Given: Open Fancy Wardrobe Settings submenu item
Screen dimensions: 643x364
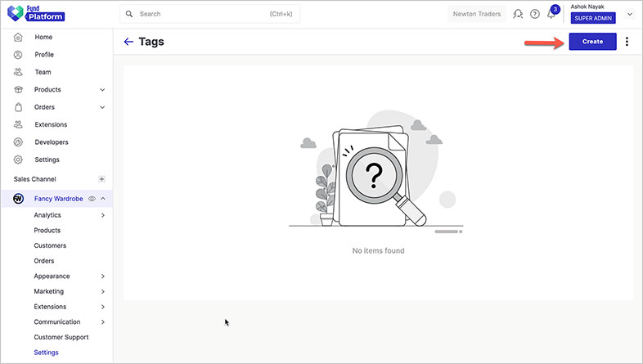Looking at the screenshot, I should tap(47, 353).
